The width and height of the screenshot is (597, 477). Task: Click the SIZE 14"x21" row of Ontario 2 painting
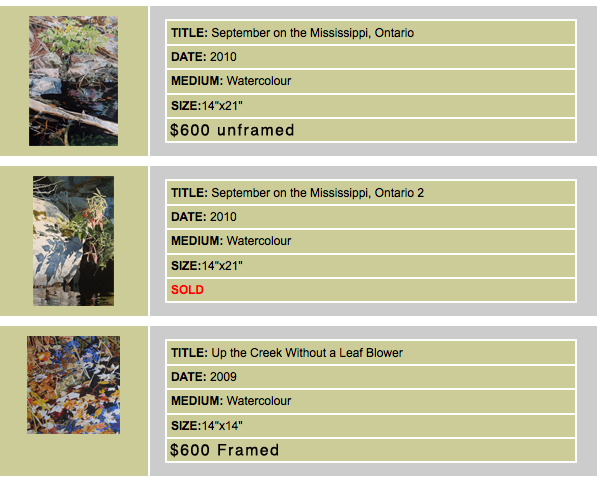pyautogui.click(x=371, y=266)
